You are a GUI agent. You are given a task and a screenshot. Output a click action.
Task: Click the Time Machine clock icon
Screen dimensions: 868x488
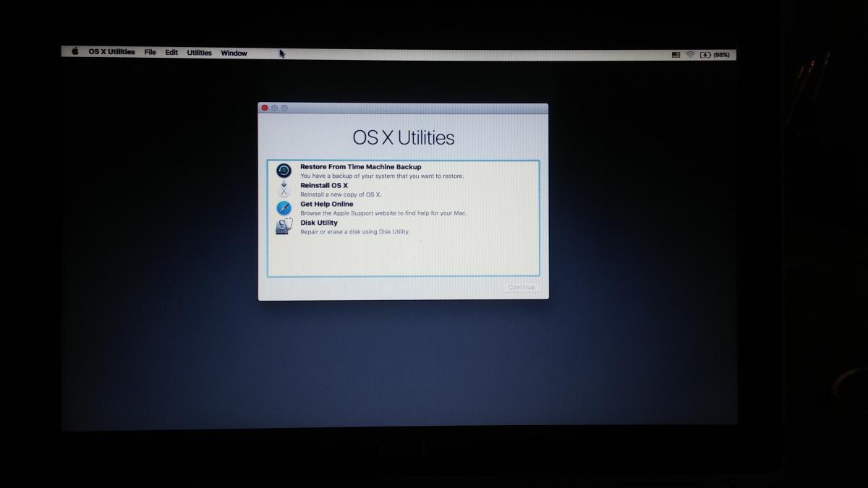tap(284, 171)
